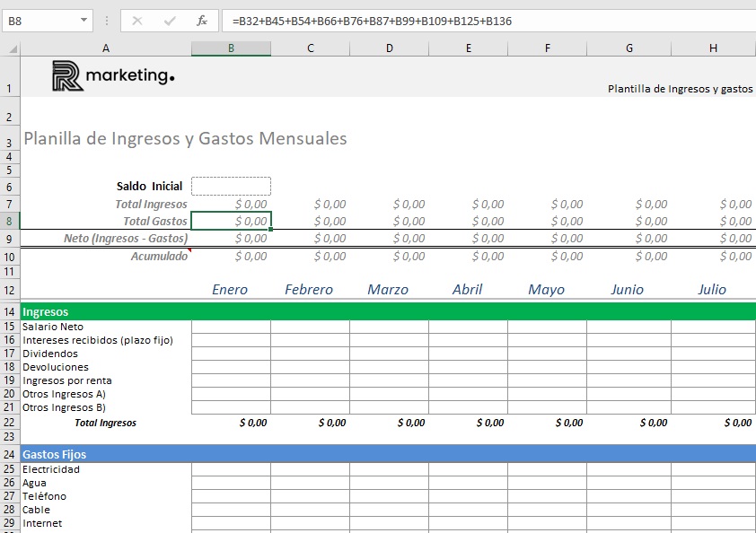Select the empty Salario Neto cell under Enero
The width and height of the screenshot is (756, 533).
pyautogui.click(x=231, y=327)
